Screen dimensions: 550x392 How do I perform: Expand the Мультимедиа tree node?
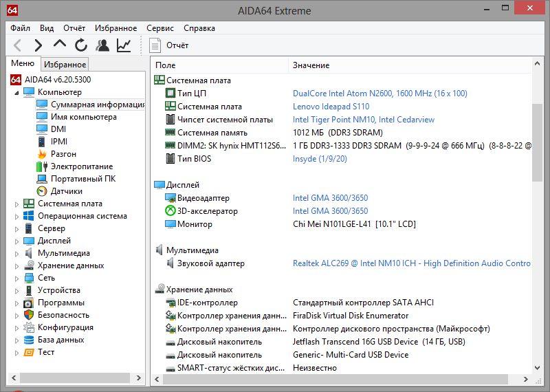16,253
